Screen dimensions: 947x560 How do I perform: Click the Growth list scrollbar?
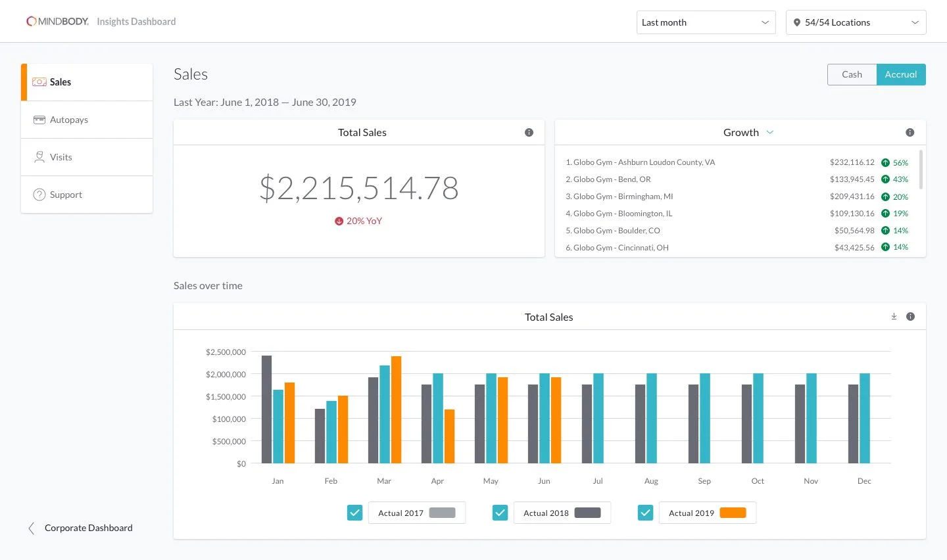(x=921, y=170)
